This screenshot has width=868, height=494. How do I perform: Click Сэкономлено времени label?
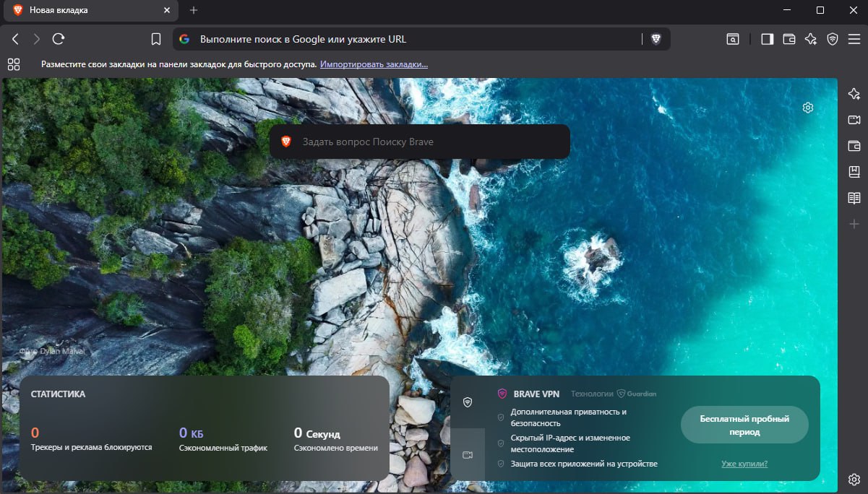coord(336,448)
